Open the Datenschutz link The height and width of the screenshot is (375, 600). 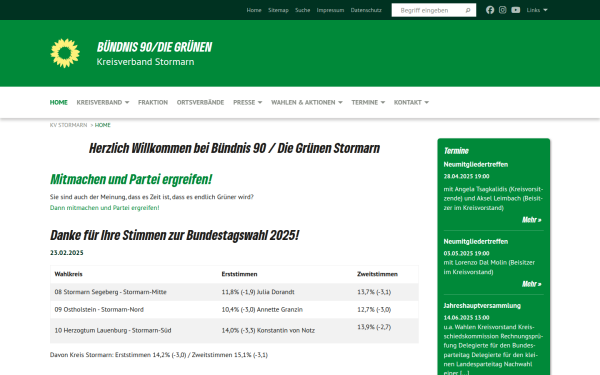pos(366,10)
